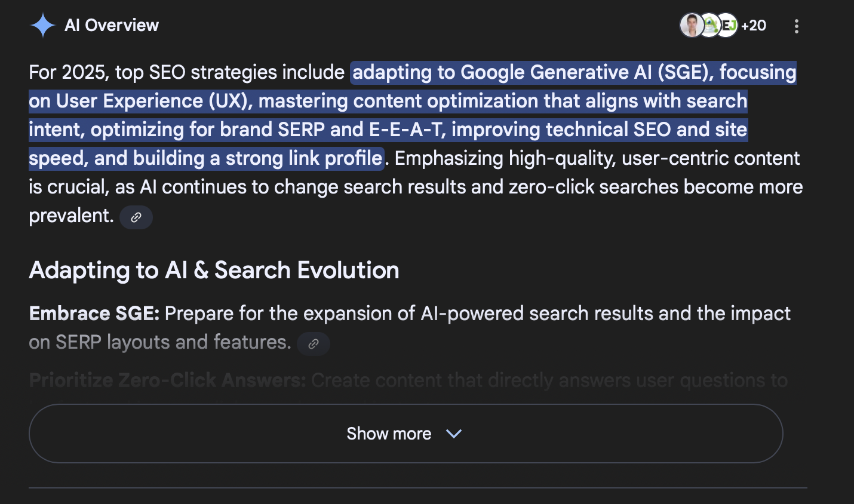Click the Show more button label
Image resolution: width=854 pixels, height=504 pixels.
pyautogui.click(x=389, y=434)
